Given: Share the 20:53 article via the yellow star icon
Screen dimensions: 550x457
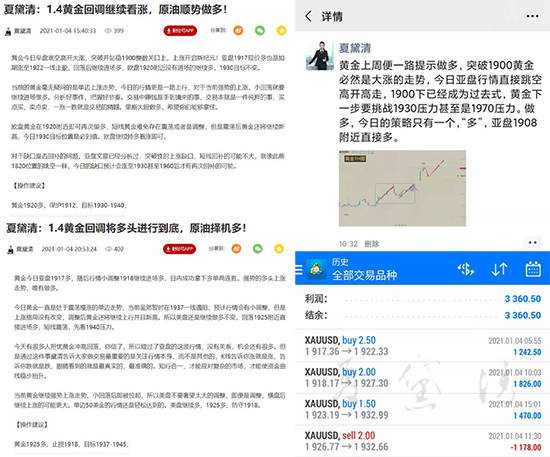Looking at the screenshot, I should pyautogui.click(x=279, y=249).
